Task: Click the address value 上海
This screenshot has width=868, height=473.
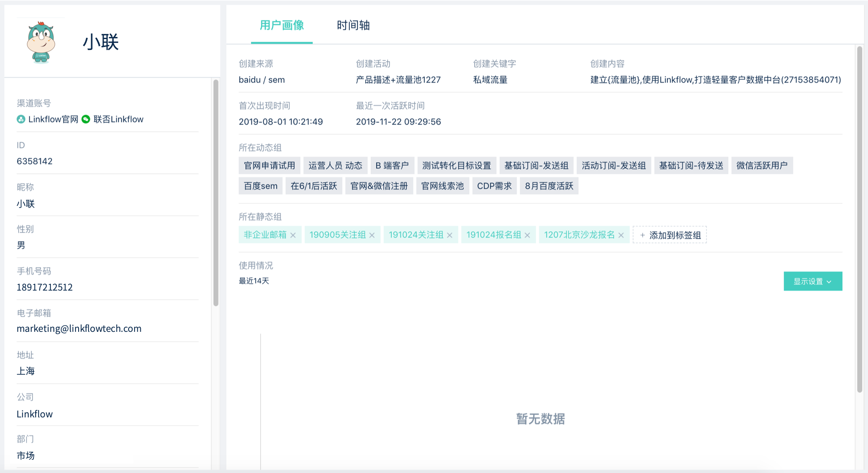Action: pyautogui.click(x=26, y=371)
